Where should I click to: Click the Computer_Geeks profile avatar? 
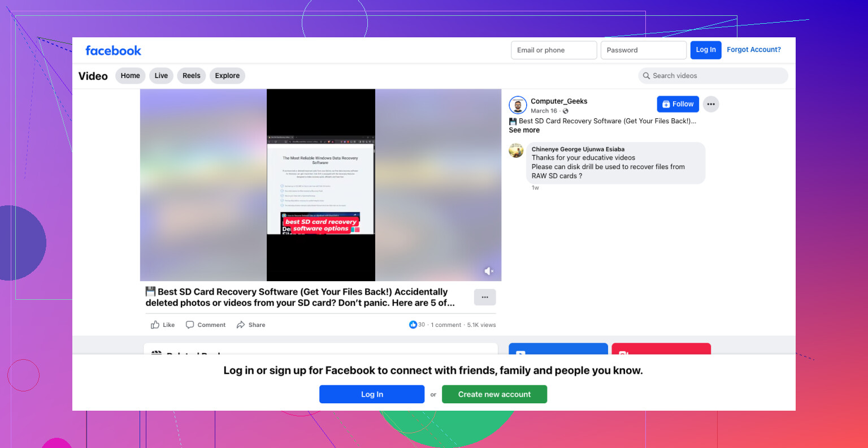tap(518, 105)
